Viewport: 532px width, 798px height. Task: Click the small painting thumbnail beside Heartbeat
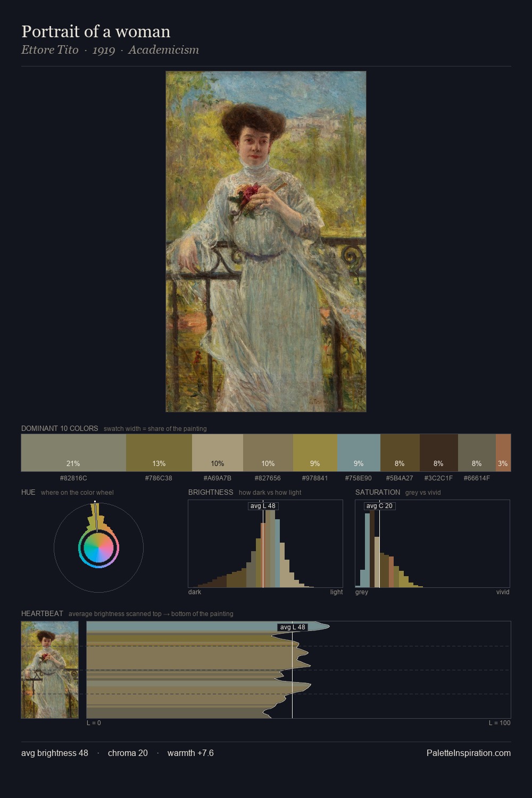[x=49, y=670]
